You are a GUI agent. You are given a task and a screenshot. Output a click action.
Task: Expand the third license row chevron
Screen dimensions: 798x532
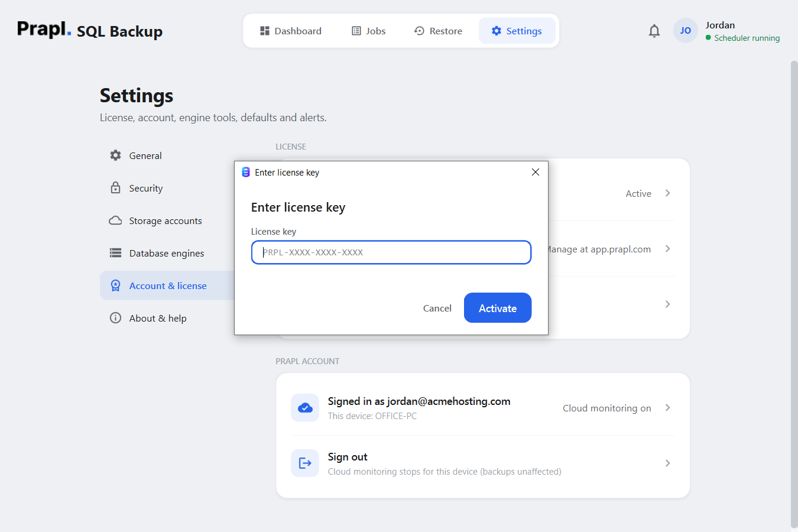(x=667, y=304)
